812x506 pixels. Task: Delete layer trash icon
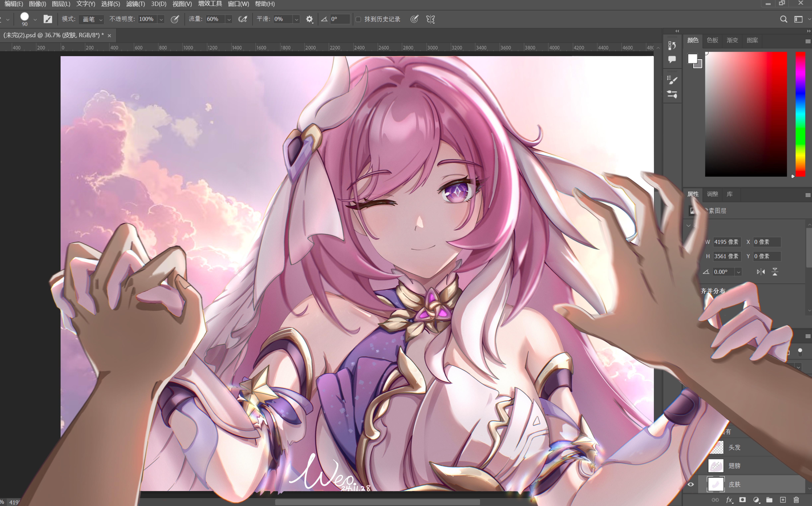tap(796, 500)
